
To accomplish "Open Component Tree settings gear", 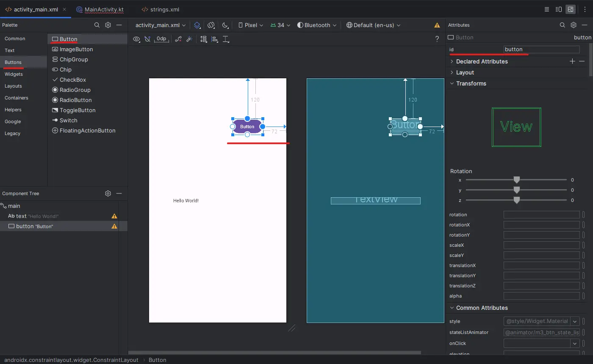I will point(108,193).
